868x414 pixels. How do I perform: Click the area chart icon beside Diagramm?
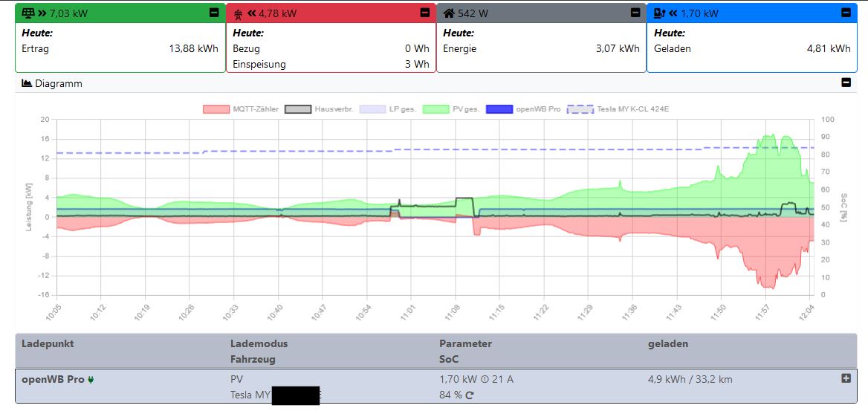pos(27,83)
